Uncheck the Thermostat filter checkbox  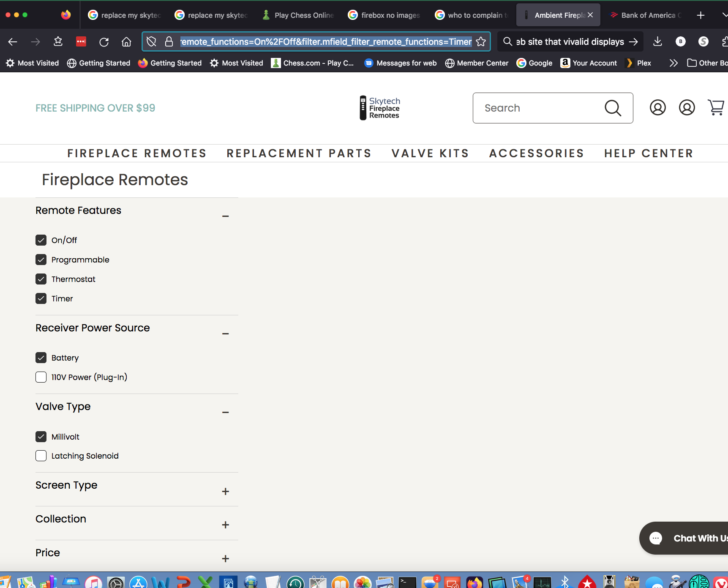(41, 279)
